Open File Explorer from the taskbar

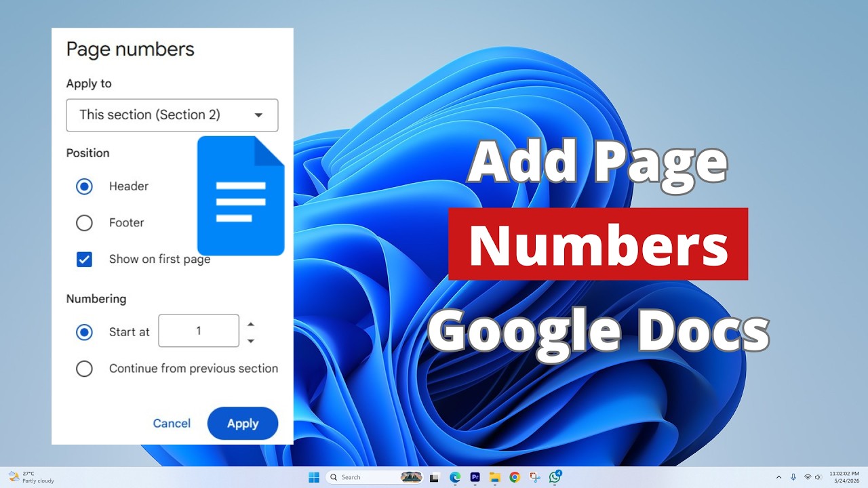pos(495,477)
